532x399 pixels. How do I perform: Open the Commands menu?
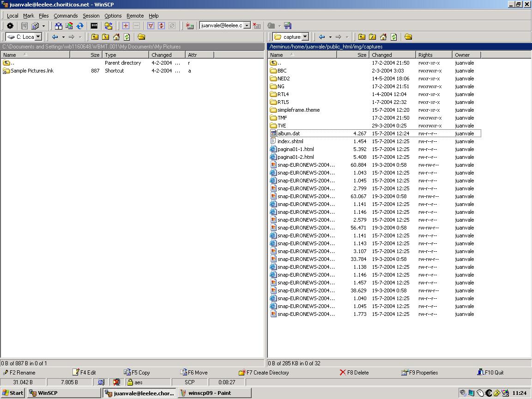(66, 16)
